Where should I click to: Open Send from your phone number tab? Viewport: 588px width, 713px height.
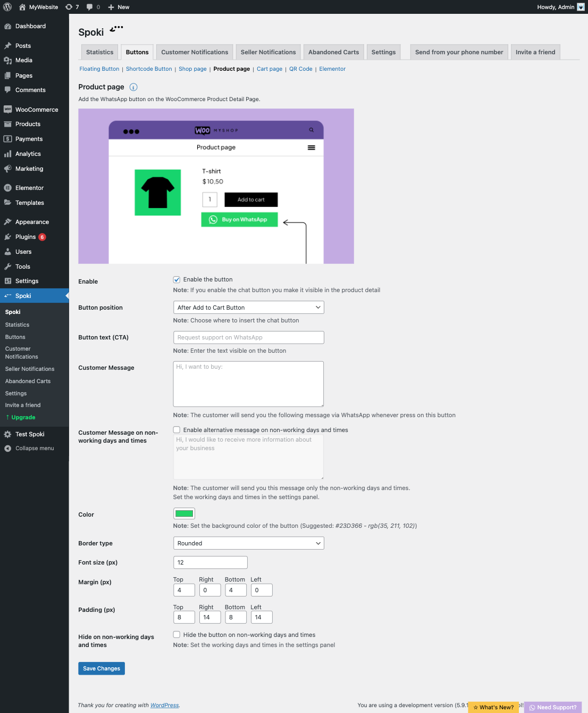pos(459,52)
